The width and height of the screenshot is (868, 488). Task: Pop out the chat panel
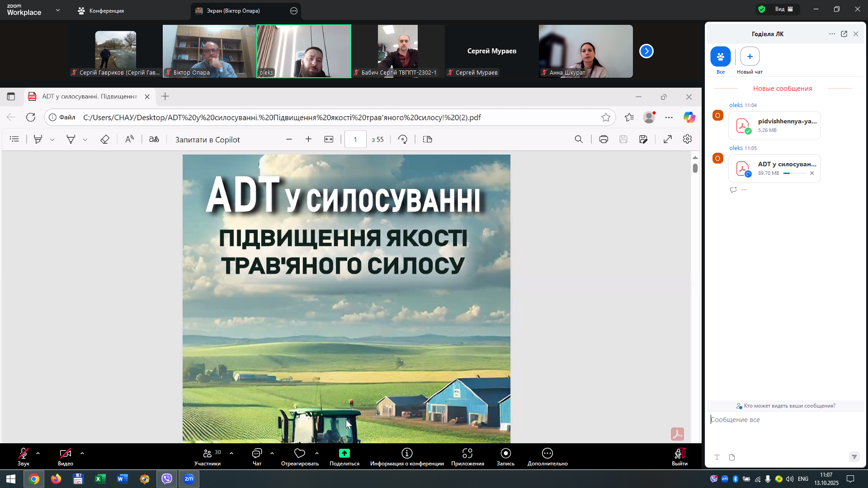pyautogui.click(x=844, y=34)
